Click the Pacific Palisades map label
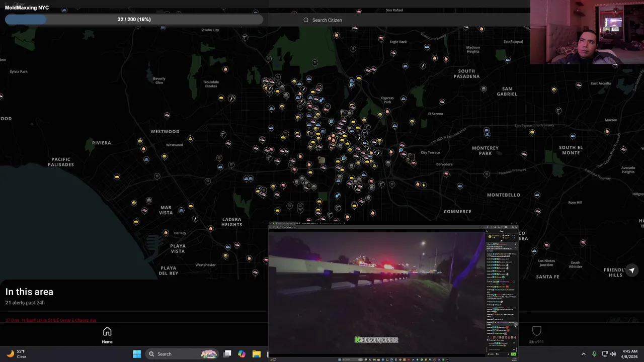The width and height of the screenshot is (644, 362). point(61,162)
